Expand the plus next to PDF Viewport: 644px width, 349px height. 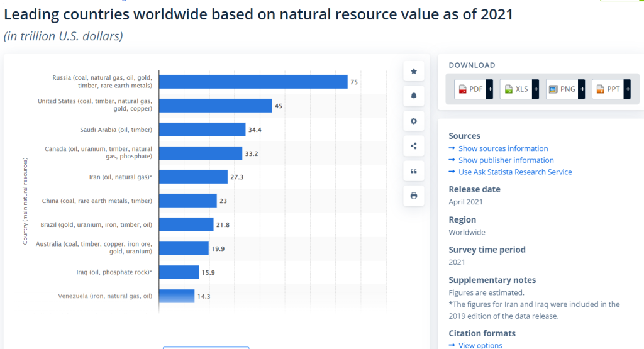[490, 89]
